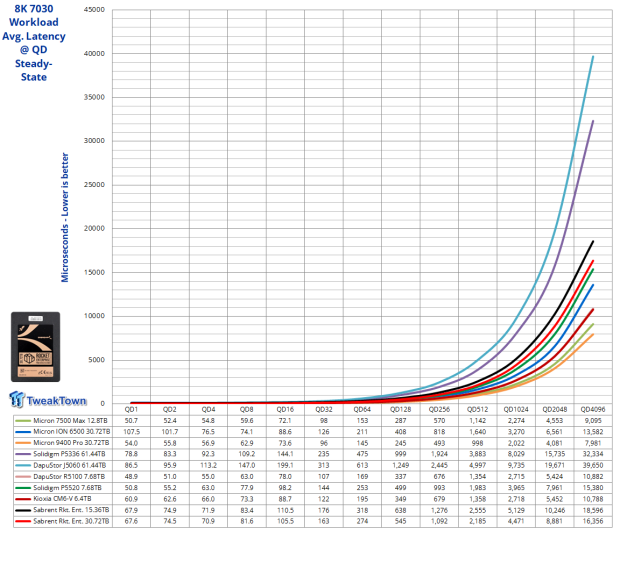Click the 48.9 value in DapuStor R5100 row
Image resolution: width=620 pixels, height=568 pixels.
[131, 477]
